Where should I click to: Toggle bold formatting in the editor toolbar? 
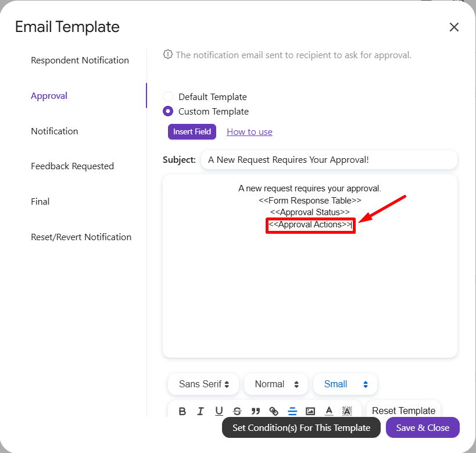click(182, 411)
